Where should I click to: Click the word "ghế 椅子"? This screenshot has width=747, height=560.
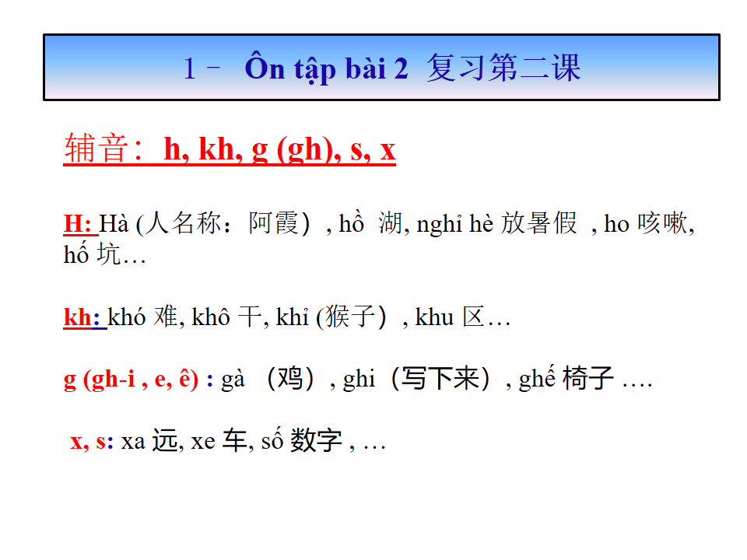coord(566,380)
